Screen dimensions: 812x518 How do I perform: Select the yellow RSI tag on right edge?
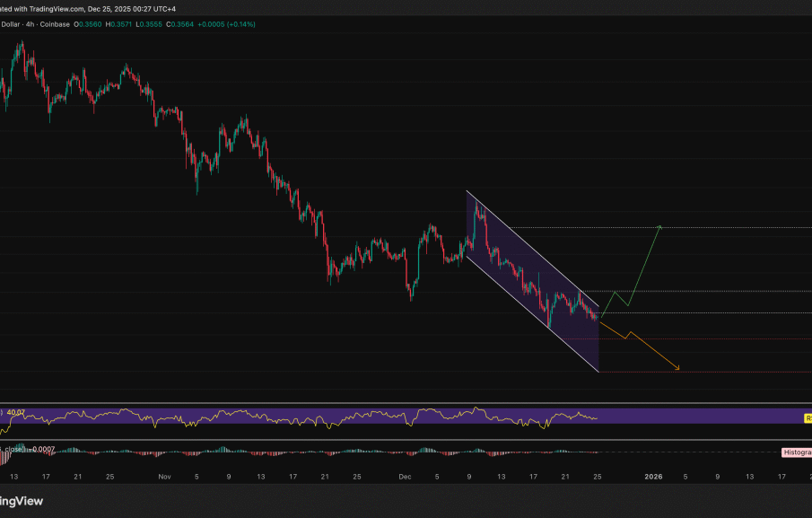[808, 417]
